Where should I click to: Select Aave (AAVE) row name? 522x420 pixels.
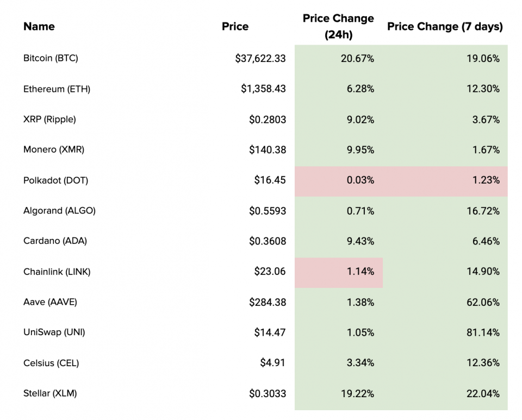click(50, 302)
